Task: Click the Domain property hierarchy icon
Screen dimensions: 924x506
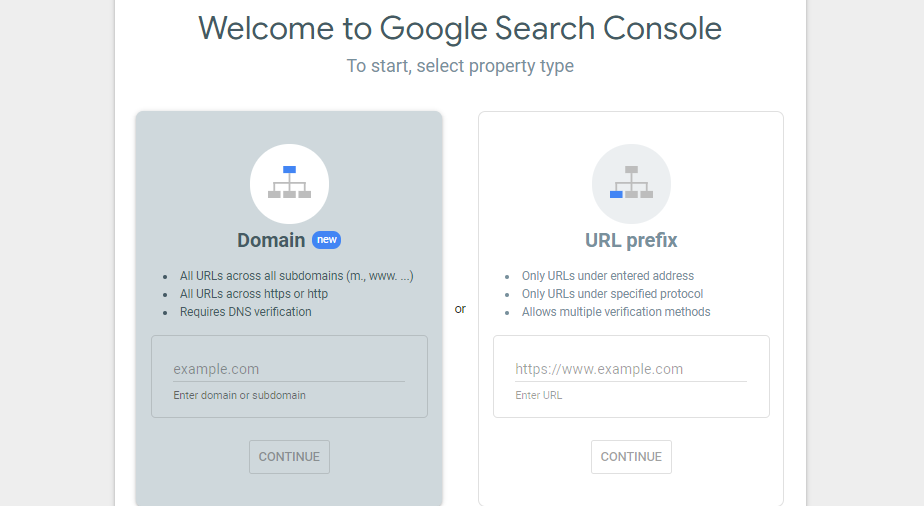Action: [289, 184]
